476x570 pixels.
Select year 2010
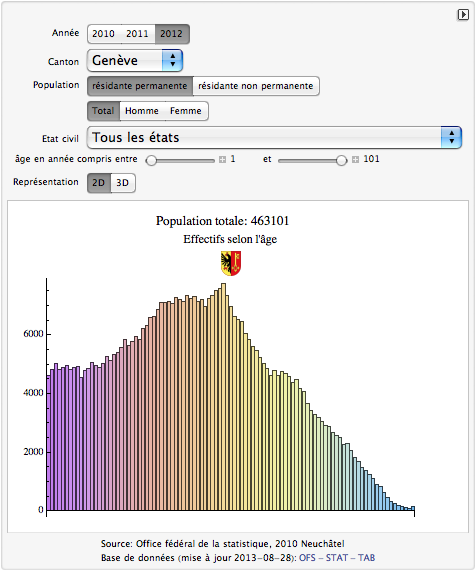[x=103, y=34]
